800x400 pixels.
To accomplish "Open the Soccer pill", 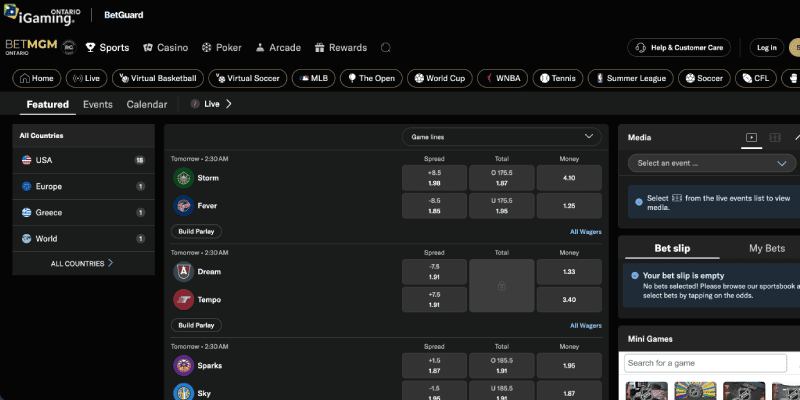I will (x=704, y=79).
